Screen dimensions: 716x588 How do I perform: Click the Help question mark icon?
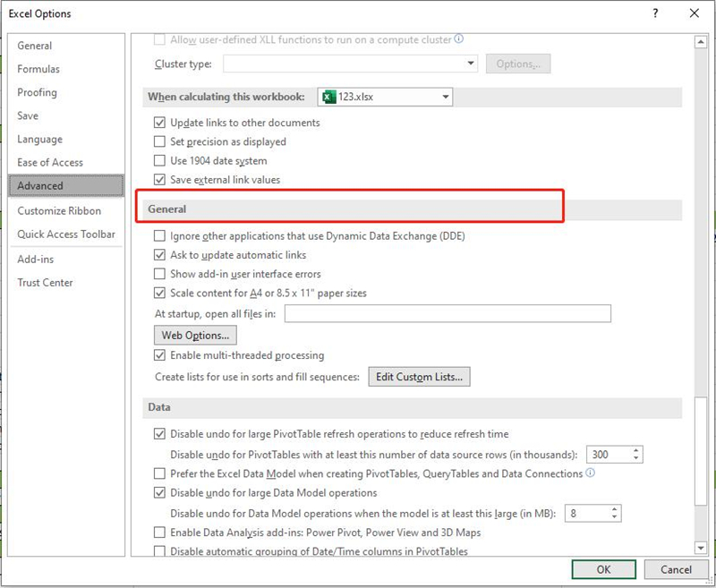coord(656,13)
